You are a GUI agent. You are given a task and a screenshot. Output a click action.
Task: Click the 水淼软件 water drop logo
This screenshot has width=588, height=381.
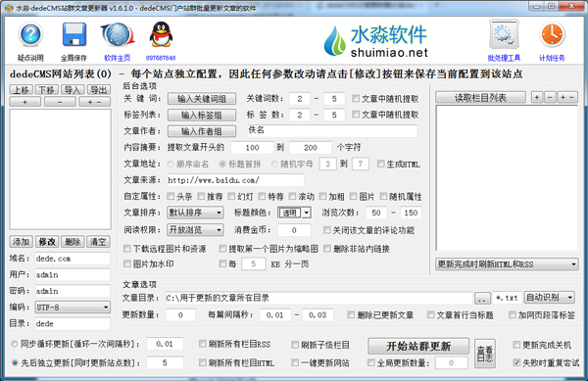pyautogui.click(x=334, y=41)
